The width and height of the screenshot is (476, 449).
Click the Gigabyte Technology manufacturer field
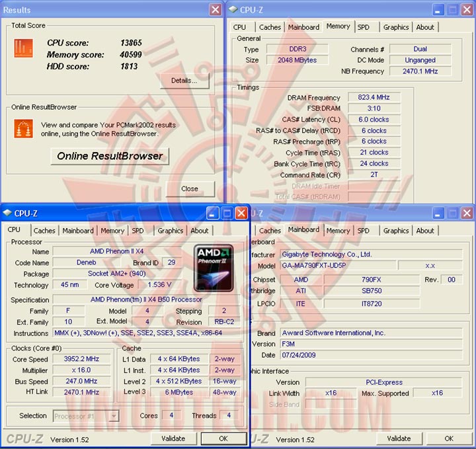coord(371,255)
